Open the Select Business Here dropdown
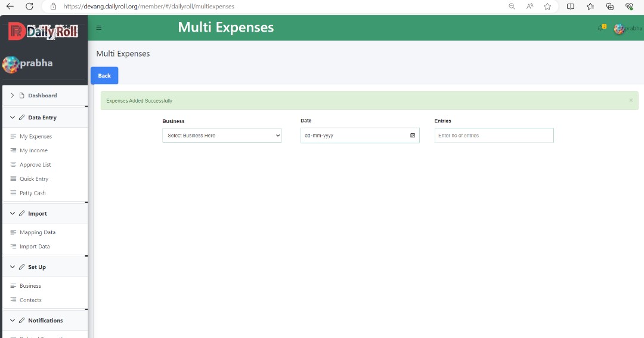The image size is (644, 338). click(222, 136)
